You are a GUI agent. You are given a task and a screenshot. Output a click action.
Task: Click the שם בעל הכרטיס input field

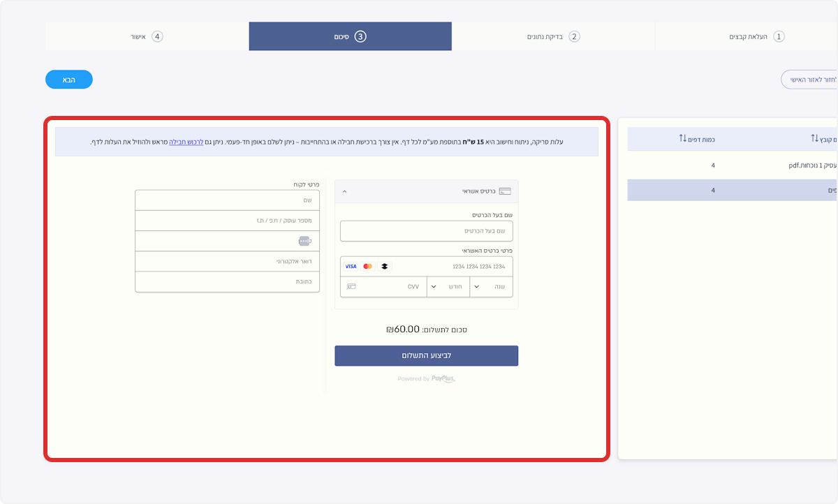click(426, 230)
